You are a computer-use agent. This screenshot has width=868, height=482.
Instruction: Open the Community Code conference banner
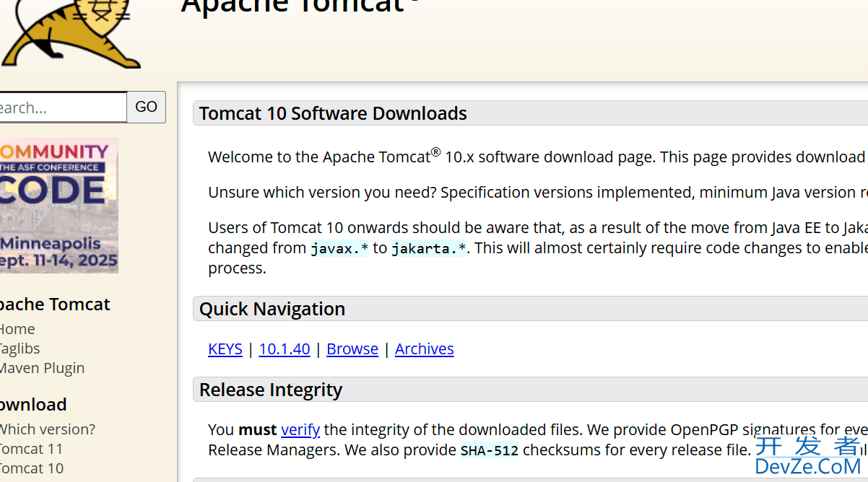click(x=58, y=206)
